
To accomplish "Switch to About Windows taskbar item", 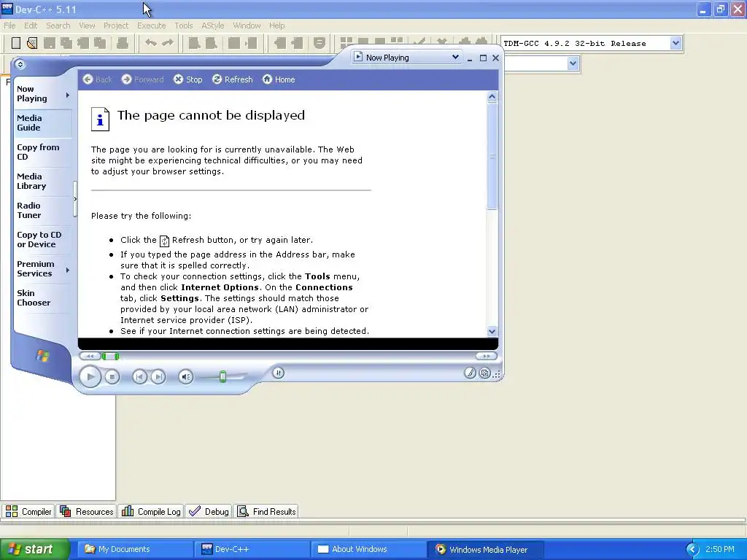I will tap(368, 549).
